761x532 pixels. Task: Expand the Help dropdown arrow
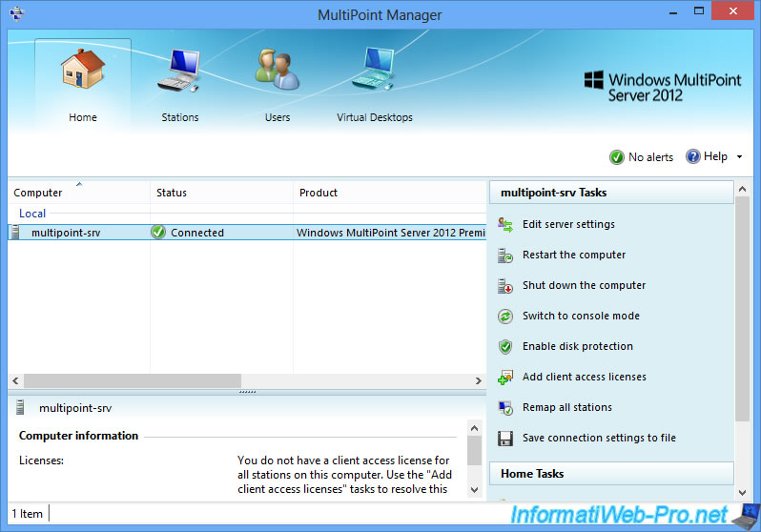[x=739, y=156]
